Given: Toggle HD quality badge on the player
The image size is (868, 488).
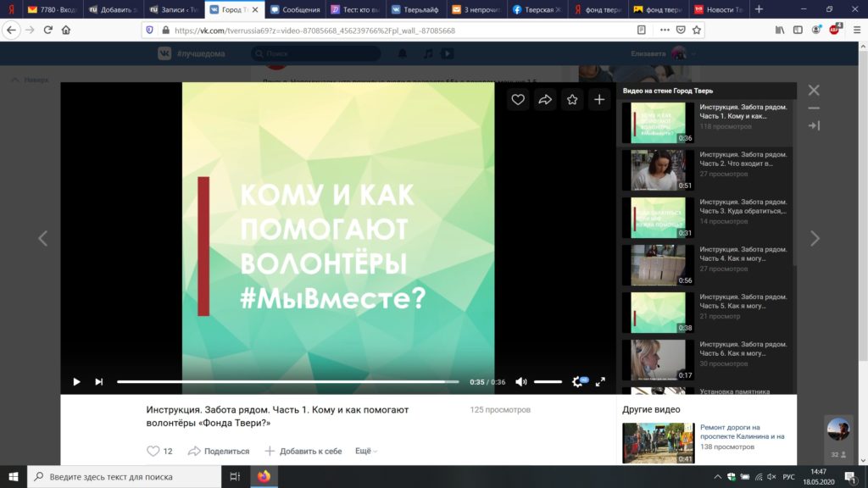Looking at the screenshot, I should pos(584,381).
